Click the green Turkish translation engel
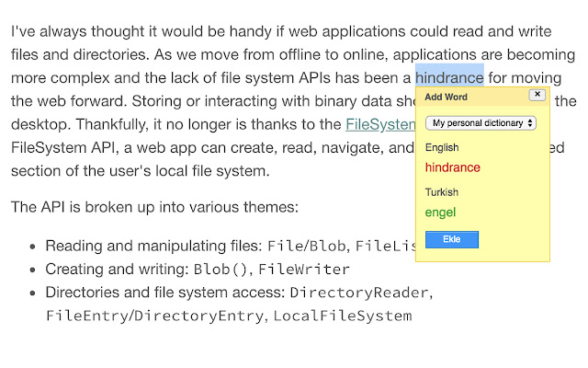This screenshot has height=368, width=588. 440,213
